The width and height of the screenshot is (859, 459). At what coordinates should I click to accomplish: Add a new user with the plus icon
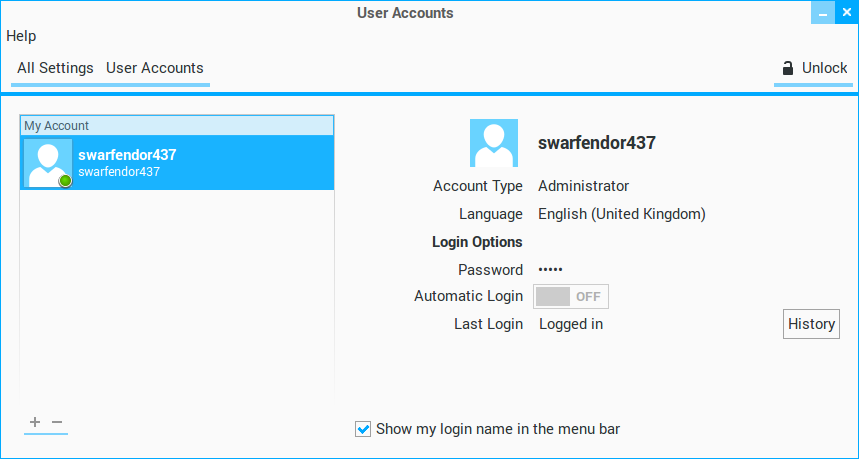(35, 422)
